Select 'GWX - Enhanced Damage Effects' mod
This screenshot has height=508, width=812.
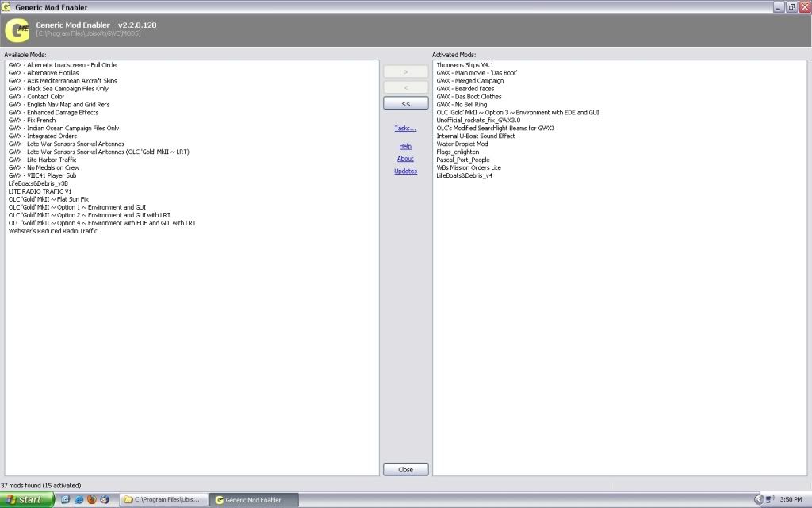pos(53,113)
